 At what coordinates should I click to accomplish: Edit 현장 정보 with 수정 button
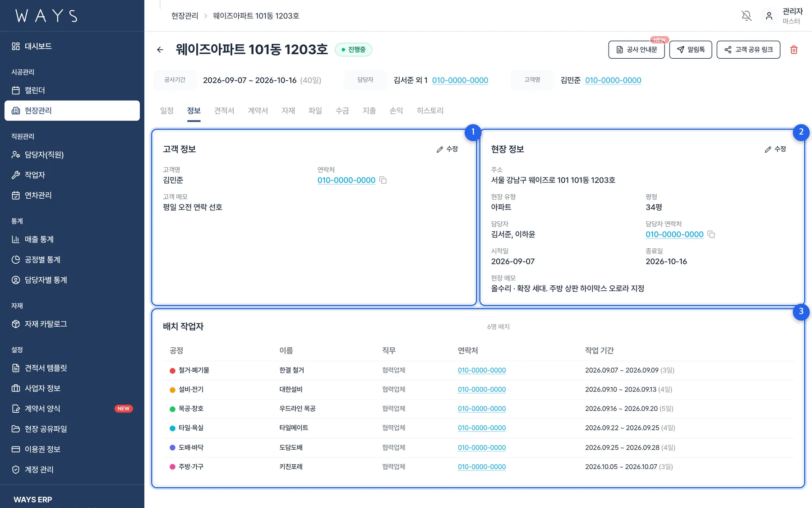pyautogui.click(x=775, y=149)
